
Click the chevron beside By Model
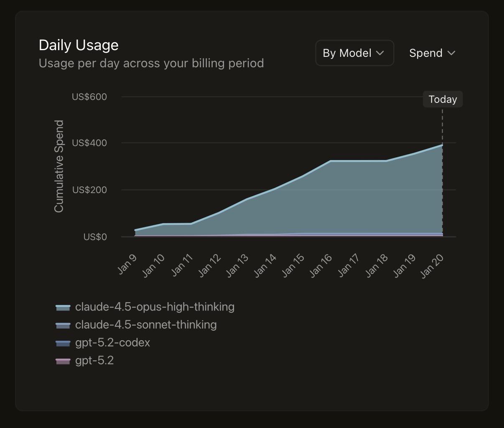tap(380, 53)
